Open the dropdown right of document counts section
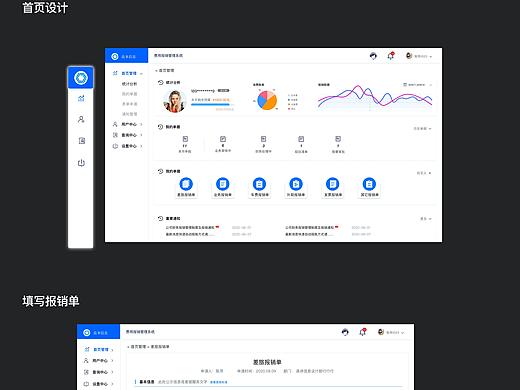 click(422, 128)
